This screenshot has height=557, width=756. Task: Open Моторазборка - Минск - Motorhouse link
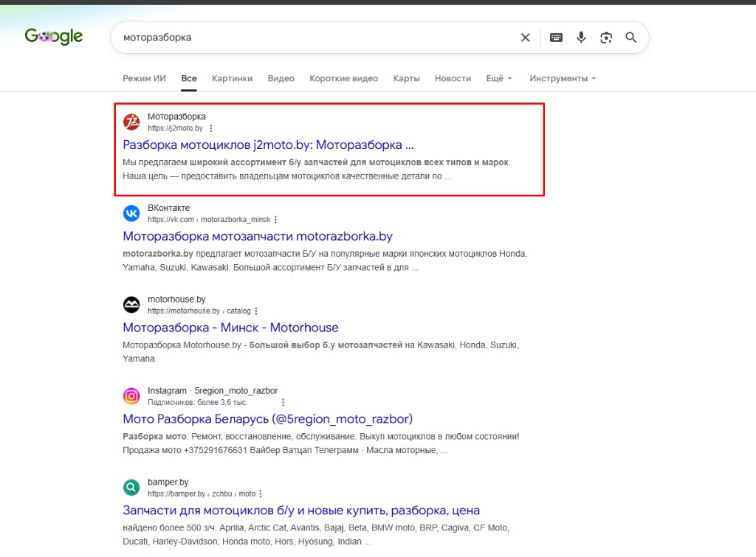tap(230, 328)
